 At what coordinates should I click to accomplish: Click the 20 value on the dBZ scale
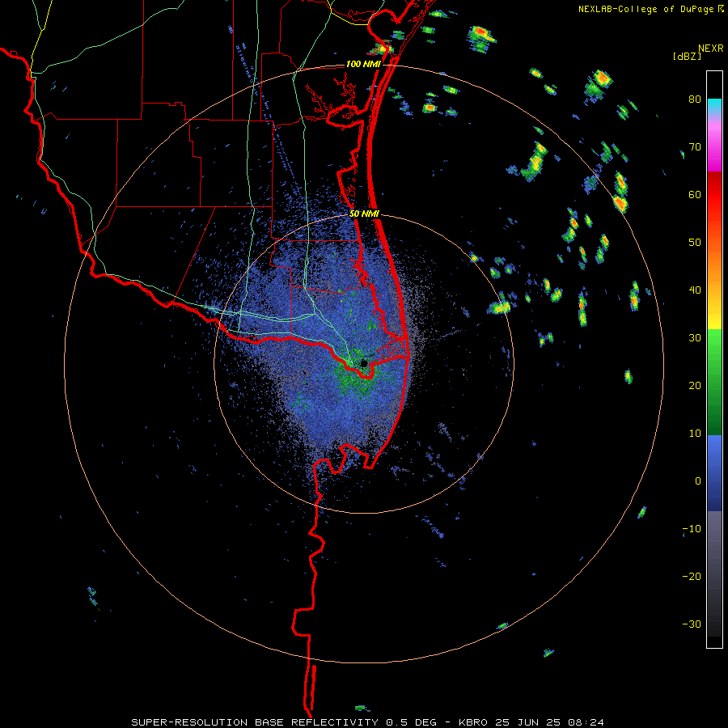pos(695,386)
